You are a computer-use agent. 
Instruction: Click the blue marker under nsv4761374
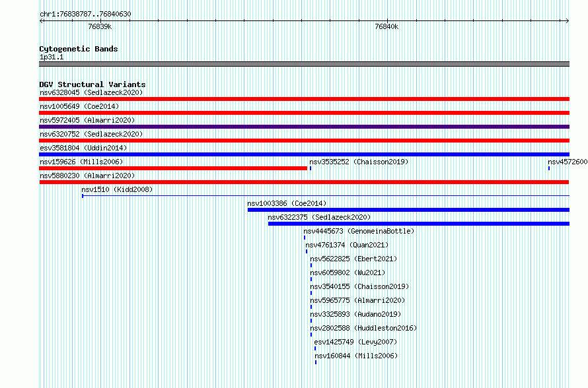click(307, 251)
